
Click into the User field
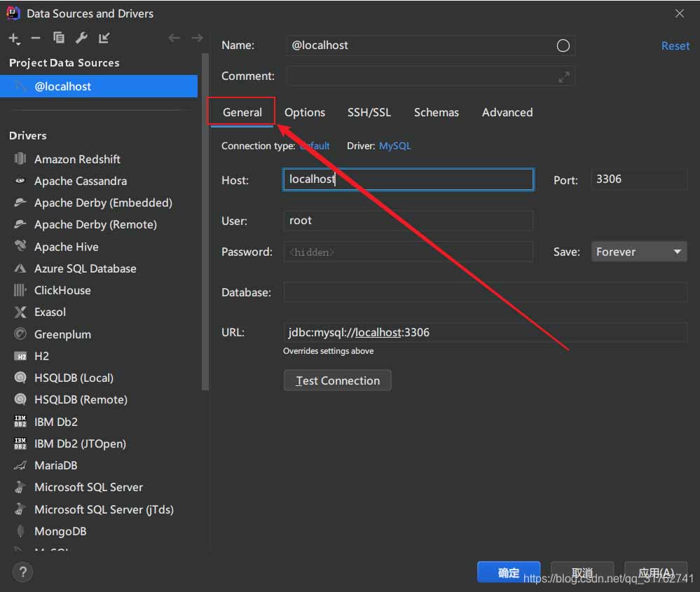[409, 221]
